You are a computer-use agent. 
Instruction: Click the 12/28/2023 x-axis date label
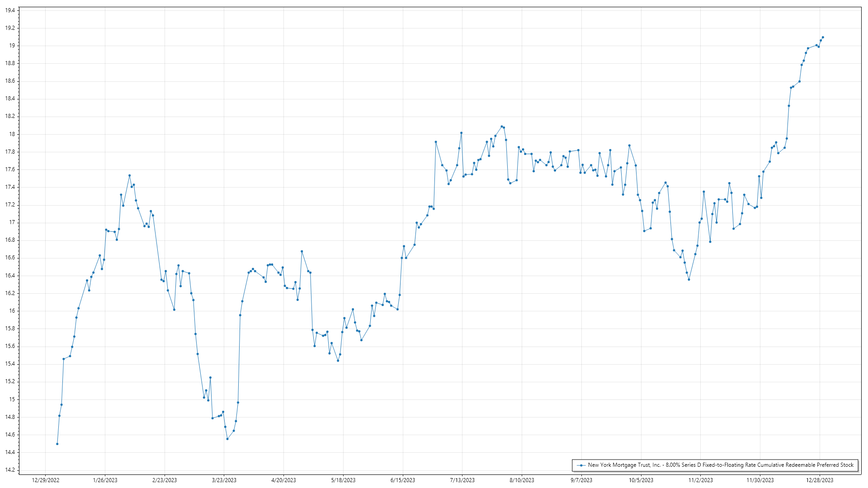820,480
